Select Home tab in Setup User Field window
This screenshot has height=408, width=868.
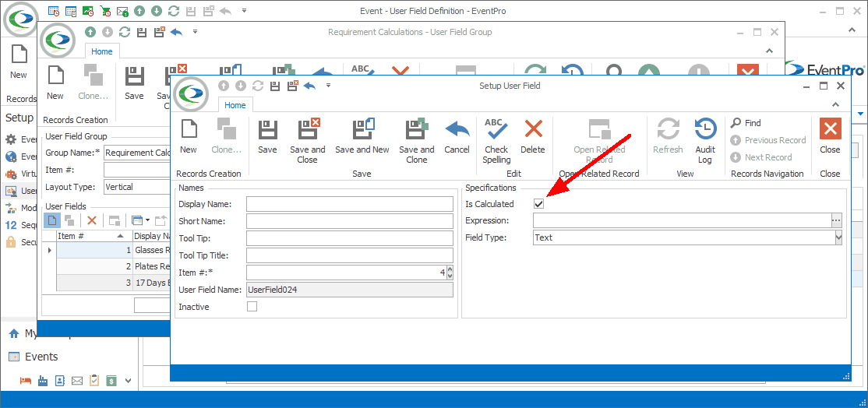pos(235,105)
